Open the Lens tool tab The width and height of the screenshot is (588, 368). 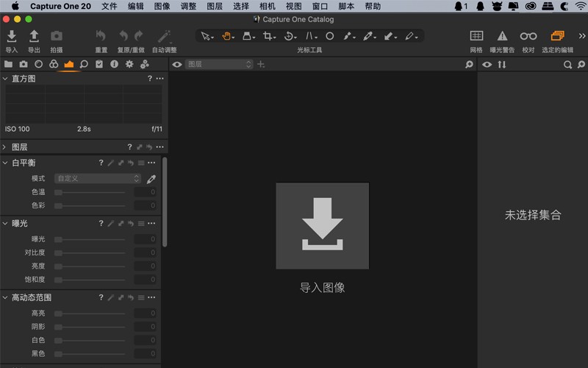(x=38, y=64)
